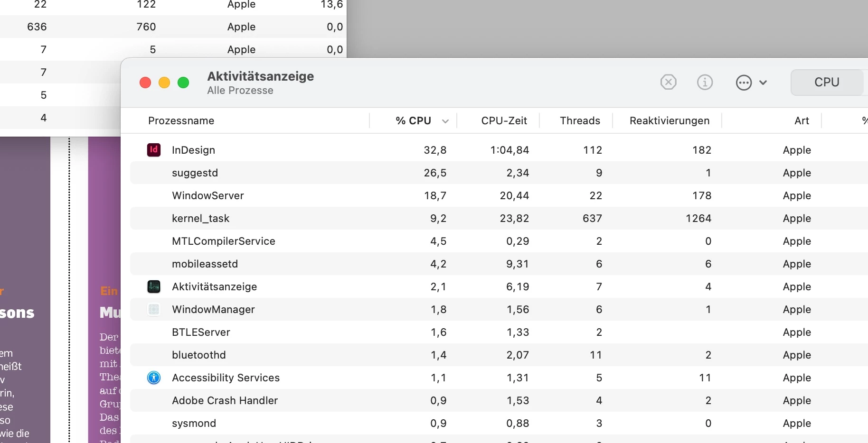Click the yellow minimize window button
The width and height of the screenshot is (868, 443).
164,83
